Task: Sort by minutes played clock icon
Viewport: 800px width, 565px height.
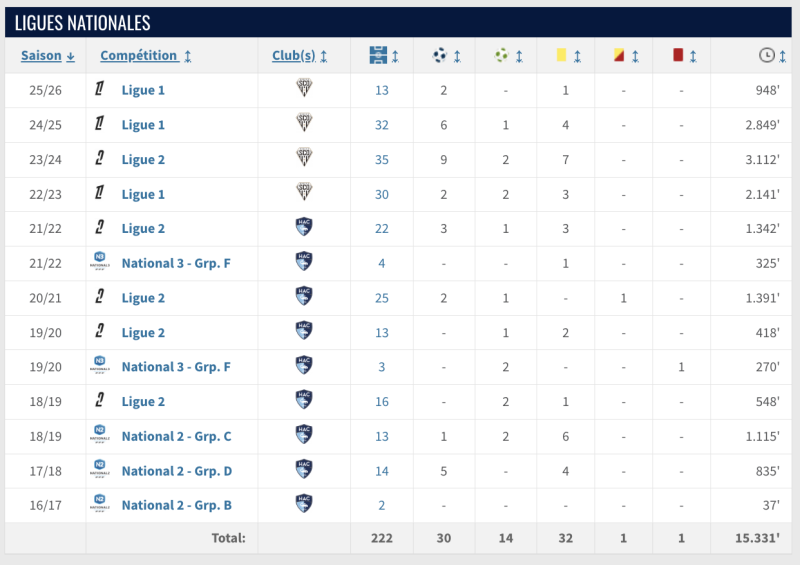Action: 766,56
